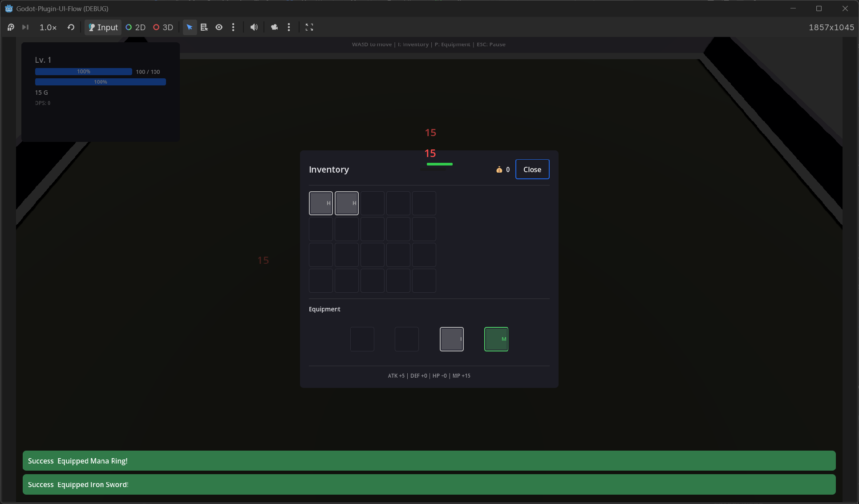
Task: Advance to the next frame
Action: [25, 27]
